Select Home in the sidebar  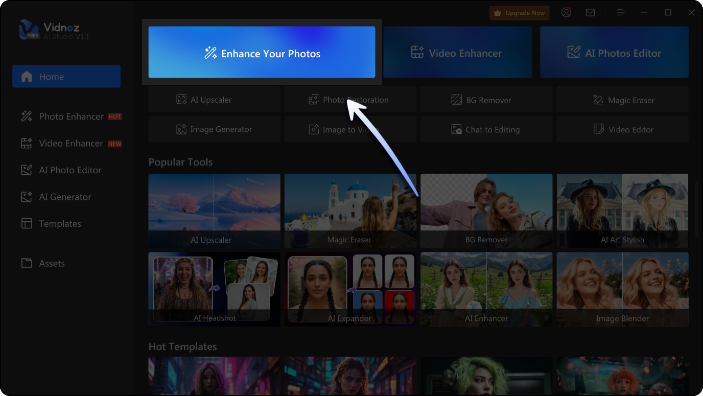click(x=66, y=76)
